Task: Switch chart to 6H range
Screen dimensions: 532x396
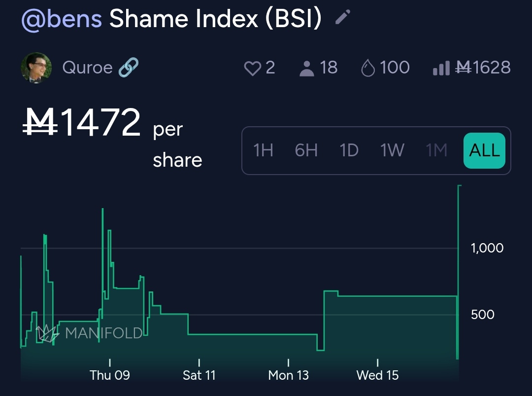Action: (x=306, y=150)
